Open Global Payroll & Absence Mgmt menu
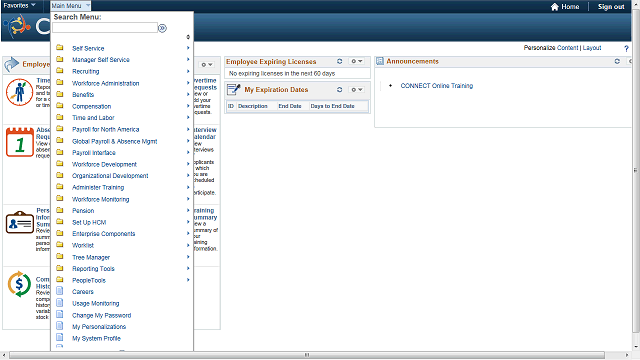 tap(115, 141)
